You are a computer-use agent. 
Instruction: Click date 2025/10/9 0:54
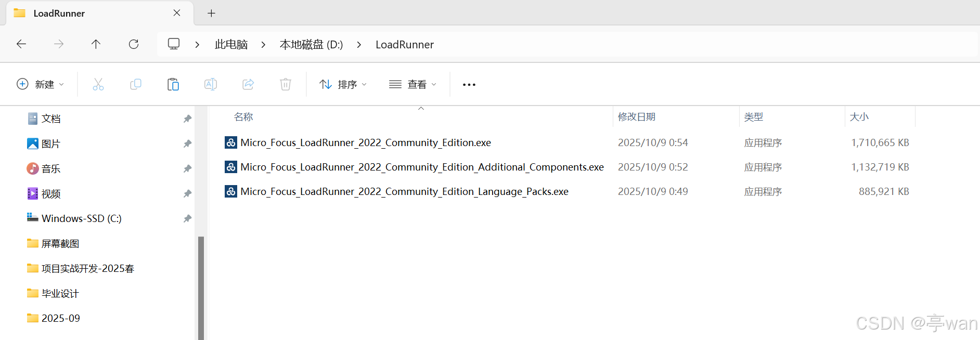pos(653,142)
